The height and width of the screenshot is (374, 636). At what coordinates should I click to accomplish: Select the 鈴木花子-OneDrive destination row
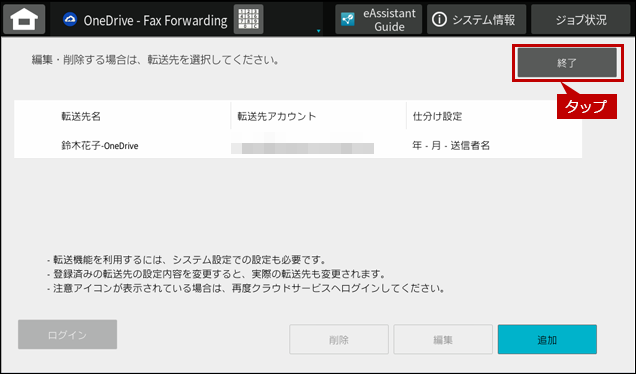click(x=298, y=146)
